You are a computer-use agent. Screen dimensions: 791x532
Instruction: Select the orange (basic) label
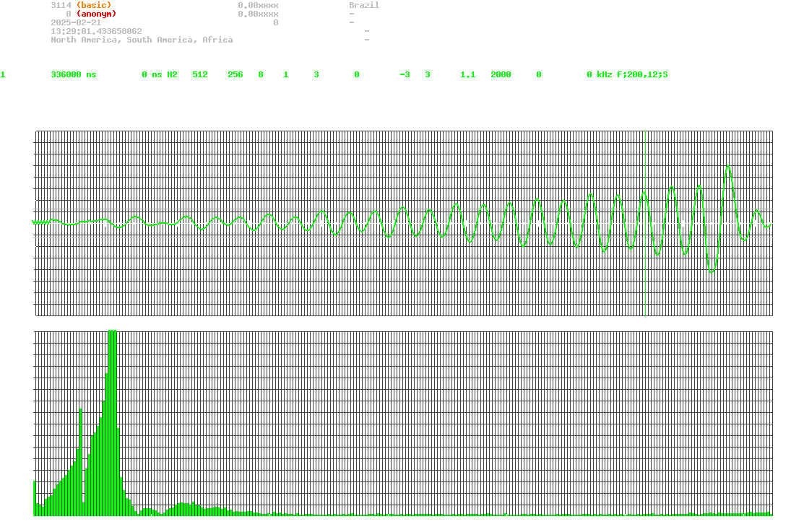click(94, 5)
